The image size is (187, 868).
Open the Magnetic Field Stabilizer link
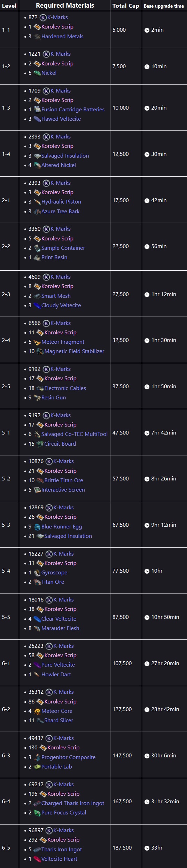tap(74, 351)
